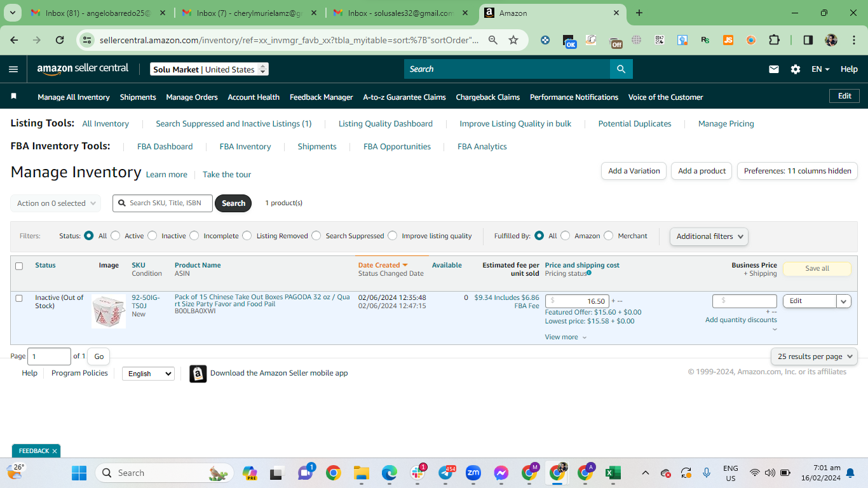Tick the checkbox for the Inactive product row
Viewport: 868px width, 488px height.
click(19, 298)
